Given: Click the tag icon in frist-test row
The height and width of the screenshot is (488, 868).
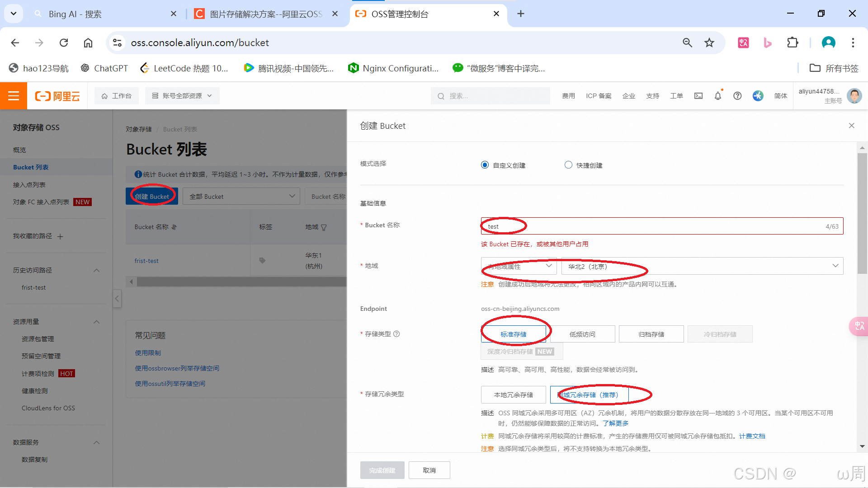Looking at the screenshot, I should click(262, 260).
